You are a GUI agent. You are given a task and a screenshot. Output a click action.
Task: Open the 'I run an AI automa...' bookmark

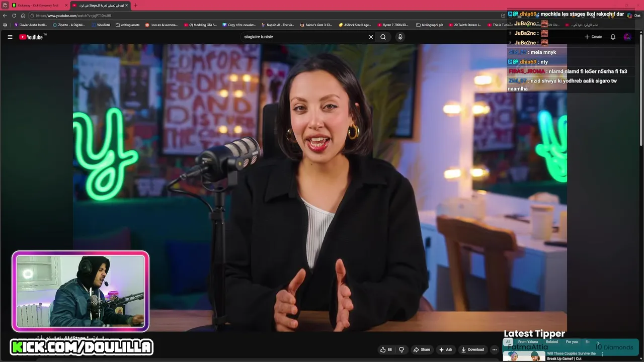pos(161,25)
